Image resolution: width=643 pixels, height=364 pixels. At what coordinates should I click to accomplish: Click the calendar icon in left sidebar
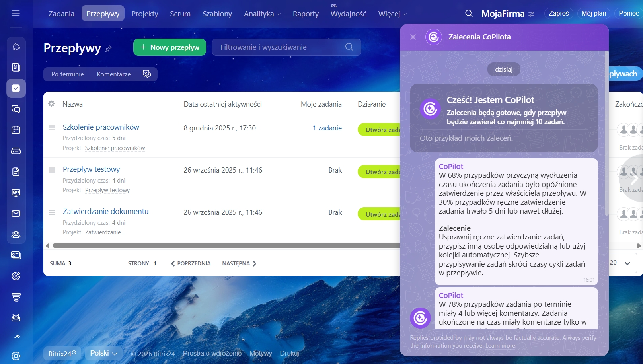(x=16, y=130)
